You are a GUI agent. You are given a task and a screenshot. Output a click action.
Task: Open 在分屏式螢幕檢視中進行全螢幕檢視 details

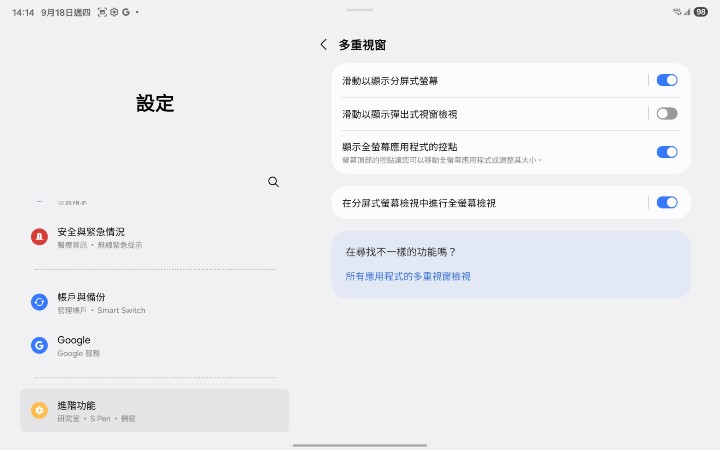489,202
